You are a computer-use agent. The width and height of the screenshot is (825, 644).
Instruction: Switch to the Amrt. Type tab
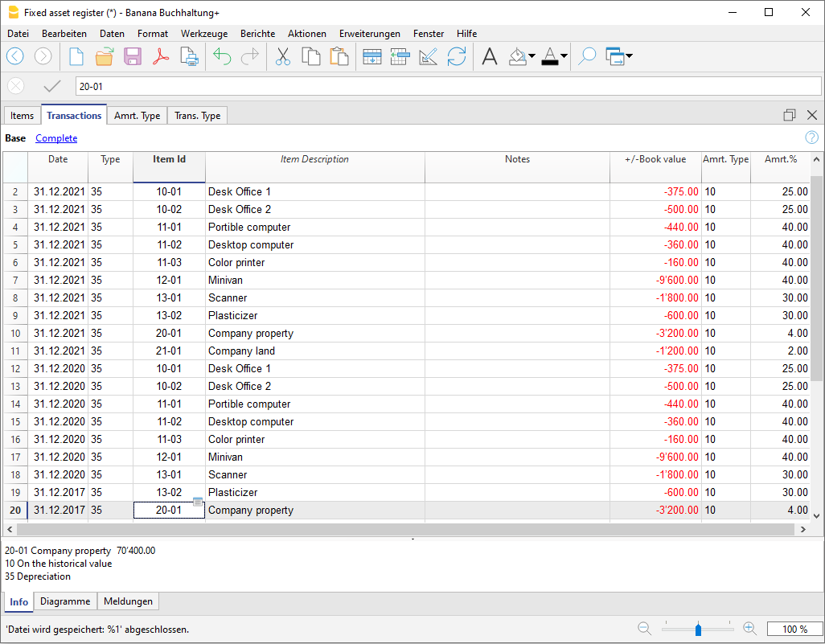click(137, 116)
